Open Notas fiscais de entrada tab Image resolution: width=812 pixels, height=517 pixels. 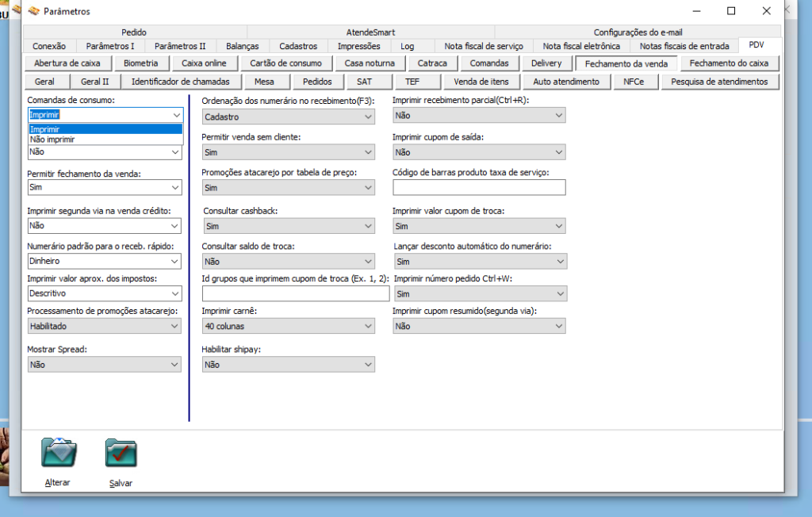pos(684,46)
